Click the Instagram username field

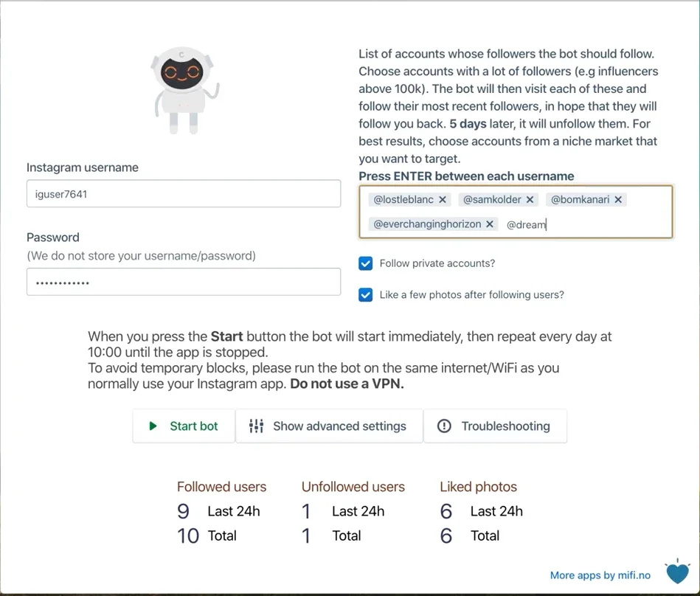pyautogui.click(x=184, y=194)
